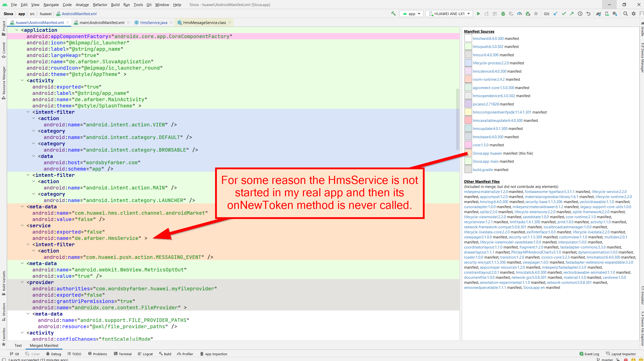Open Structure sidebar panel
The image size is (644, 361).
[4, 312]
